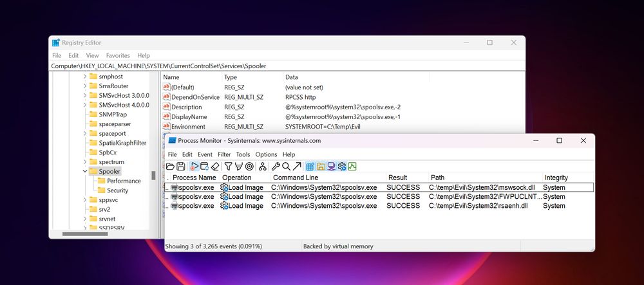
Task: Click the registry tree vertical scrollbar thumb
Action: coord(154,176)
